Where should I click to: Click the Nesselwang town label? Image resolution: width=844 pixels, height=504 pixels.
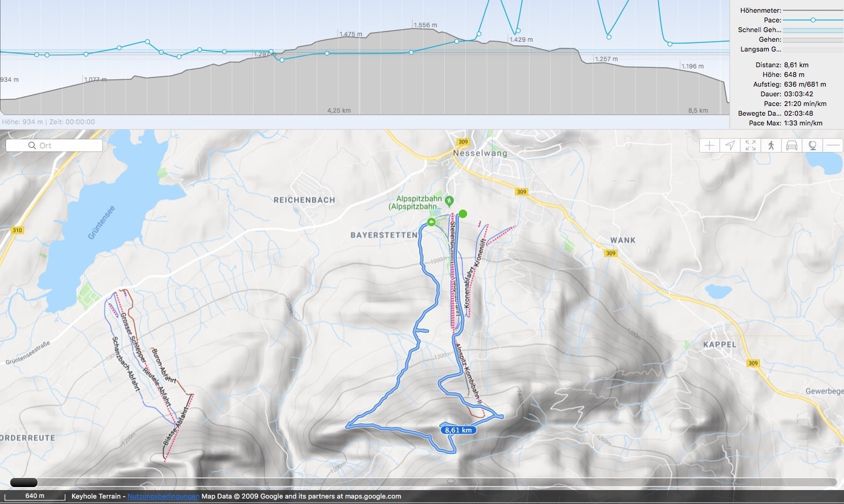point(480,153)
